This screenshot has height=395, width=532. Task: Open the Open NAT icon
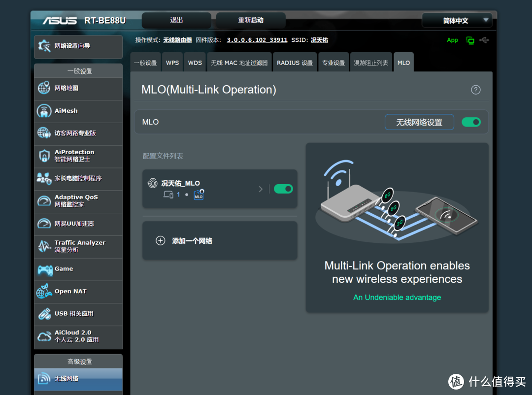(x=44, y=291)
